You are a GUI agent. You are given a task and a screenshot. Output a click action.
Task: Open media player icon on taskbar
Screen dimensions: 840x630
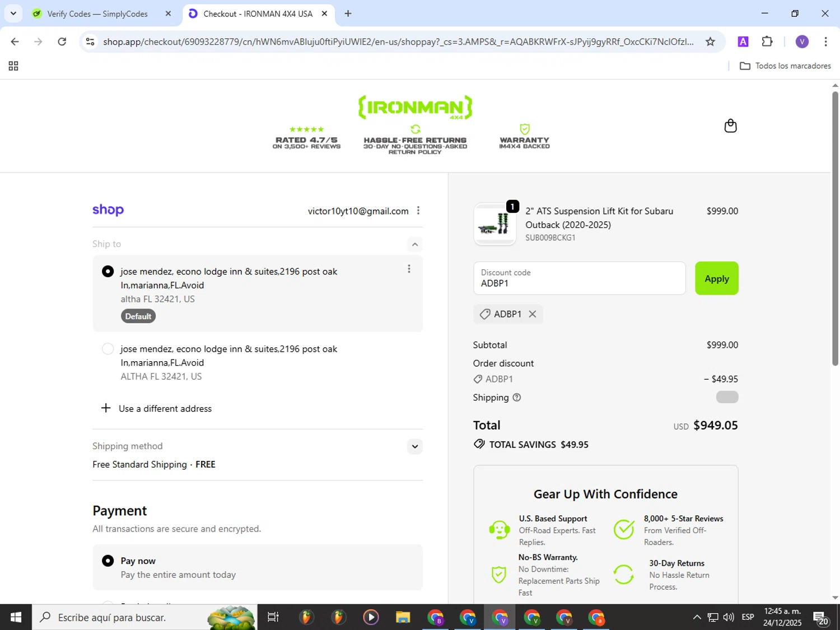(x=371, y=617)
